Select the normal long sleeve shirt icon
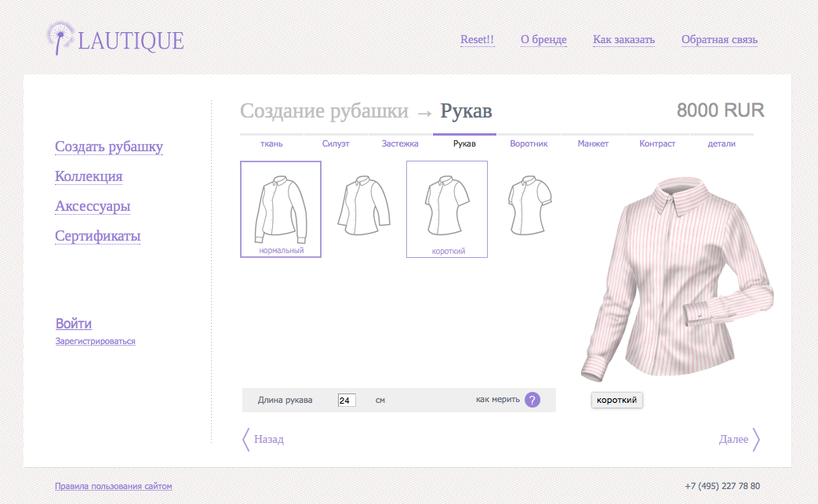The image size is (818, 504). click(x=281, y=209)
